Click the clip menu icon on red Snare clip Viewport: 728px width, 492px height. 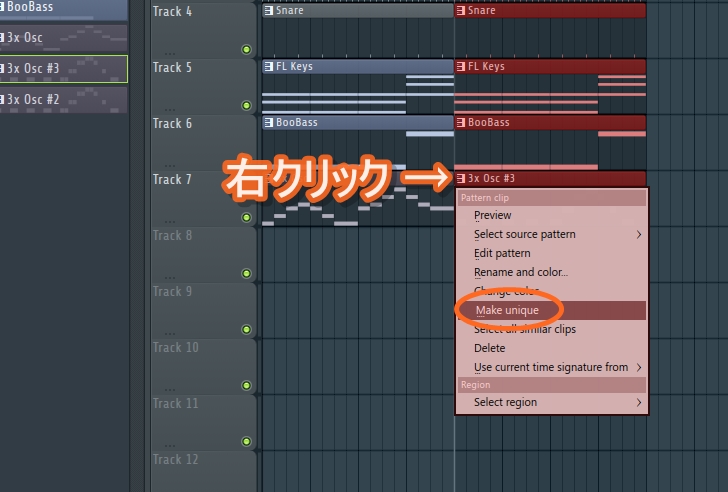point(461,11)
